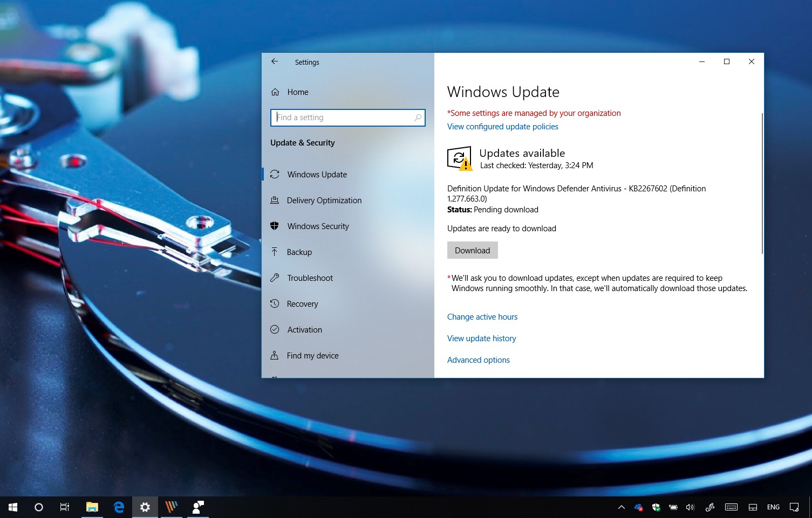This screenshot has width=812, height=518.
Task: Click 'Updates are ready to download' text
Action: (502, 229)
